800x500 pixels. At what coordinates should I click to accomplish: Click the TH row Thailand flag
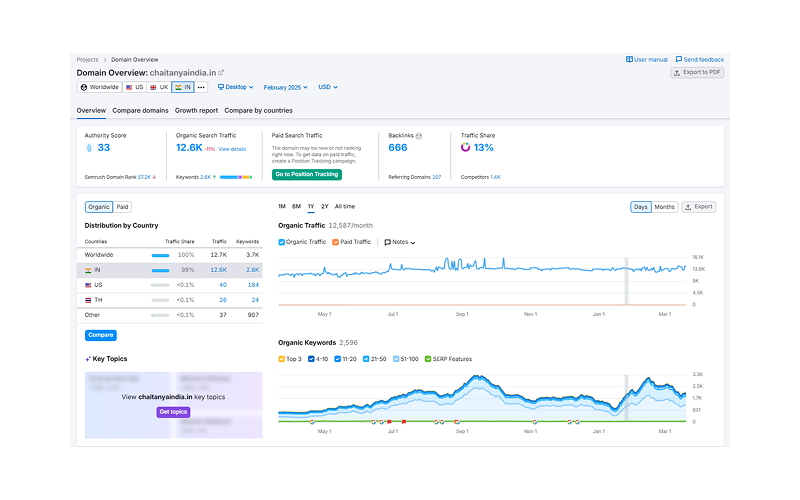[x=88, y=301]
